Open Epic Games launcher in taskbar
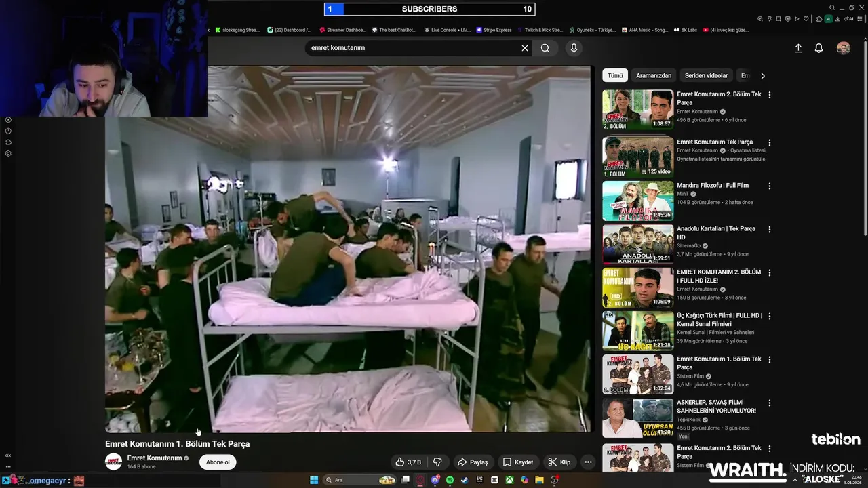Viewport: 868px width, 488px height. [479, 480]
